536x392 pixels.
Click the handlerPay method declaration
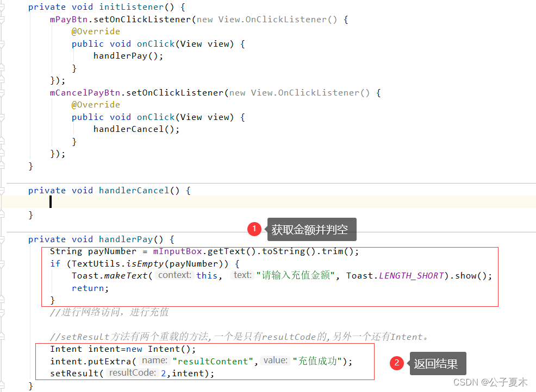(126, 239)
